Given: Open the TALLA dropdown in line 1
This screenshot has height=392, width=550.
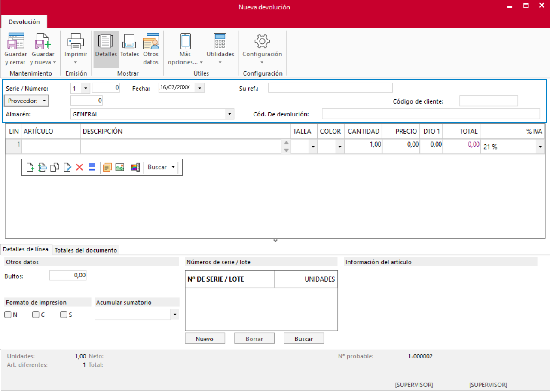Looking at the screenshot, I should [x=312, y=147].
